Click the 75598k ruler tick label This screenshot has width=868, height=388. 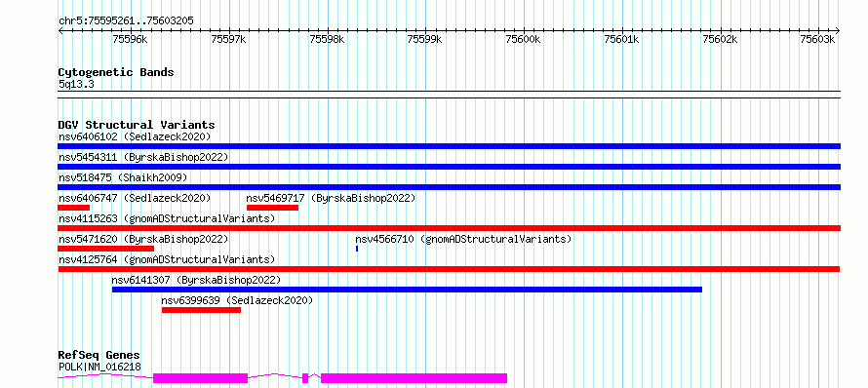coord(327,39)
